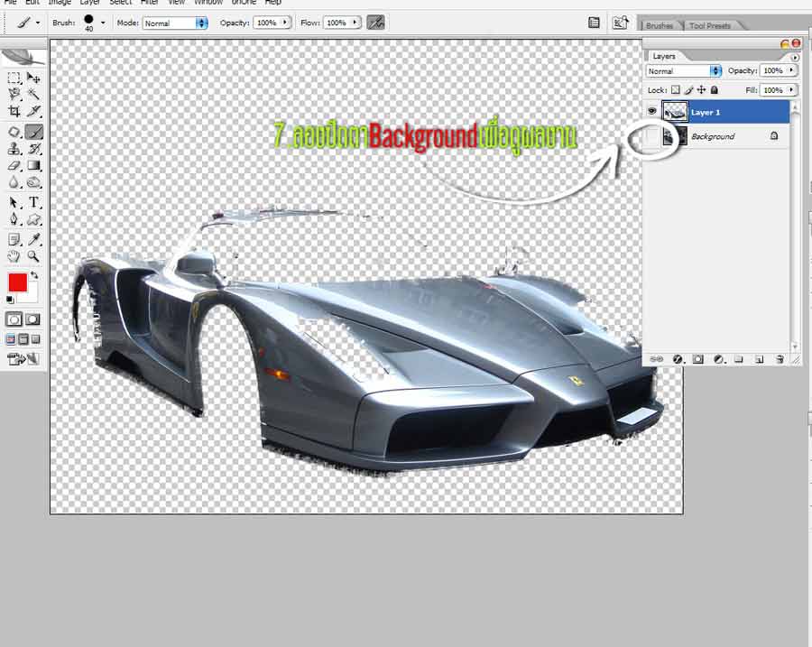Open the Brush preset picker arrow
This screenshot has height=647, width=812.
[x=103, y=23]
